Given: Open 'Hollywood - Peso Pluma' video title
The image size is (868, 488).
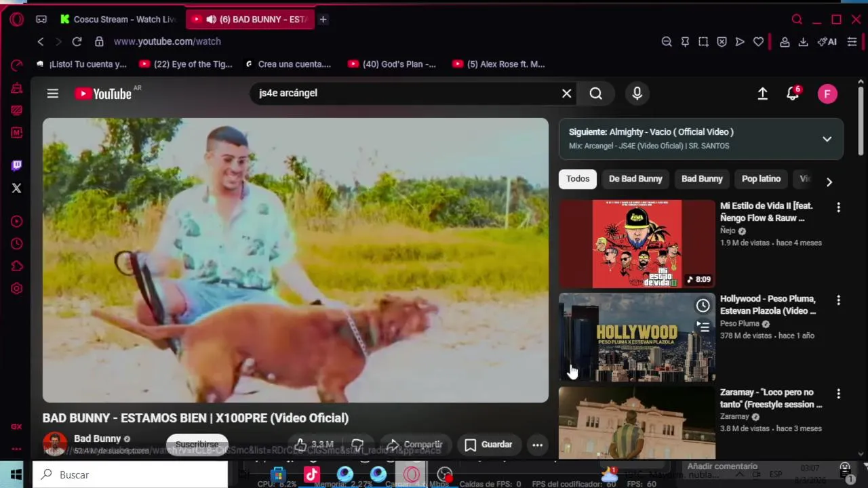Looking at the screenshot, I should (768, 305).
